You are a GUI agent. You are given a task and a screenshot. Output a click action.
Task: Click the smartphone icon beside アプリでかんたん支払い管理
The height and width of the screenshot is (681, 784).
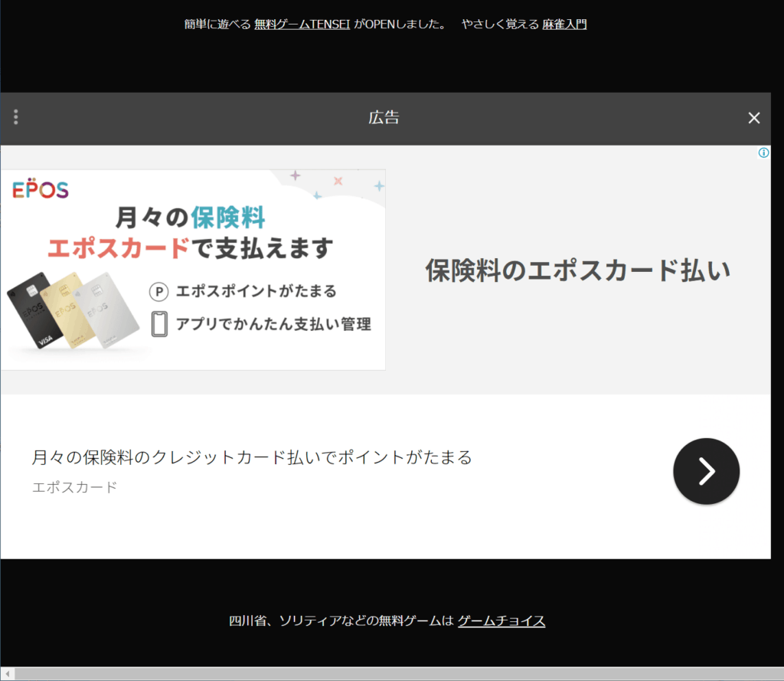(159, 324)
